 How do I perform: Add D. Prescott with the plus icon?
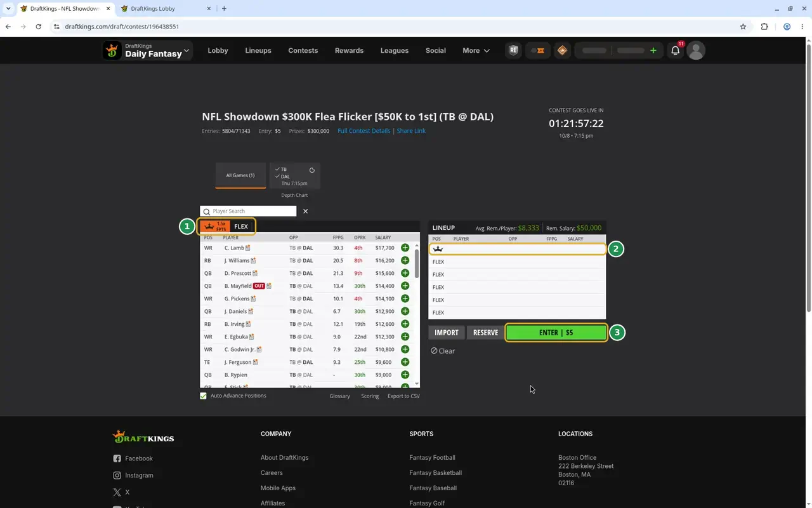(405, 273)
